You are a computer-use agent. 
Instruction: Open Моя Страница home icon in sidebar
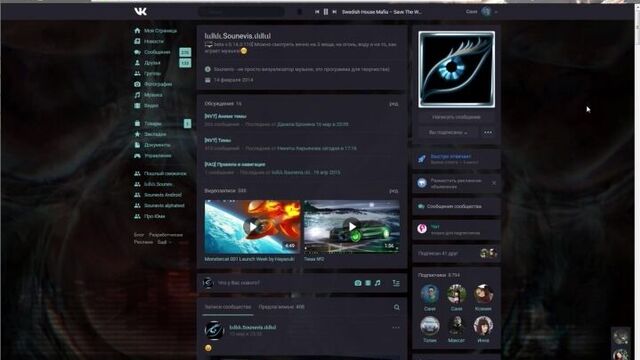point(138,31)
